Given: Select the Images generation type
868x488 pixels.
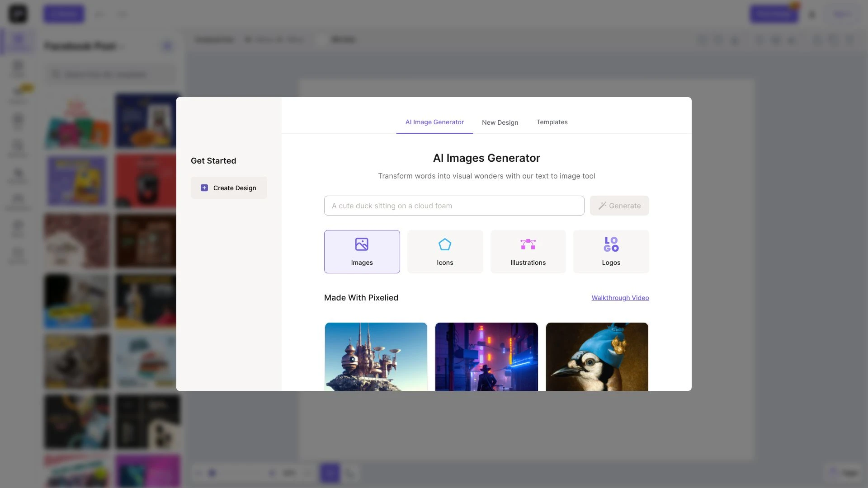Looking at the screenshot, I should [362, 251].
